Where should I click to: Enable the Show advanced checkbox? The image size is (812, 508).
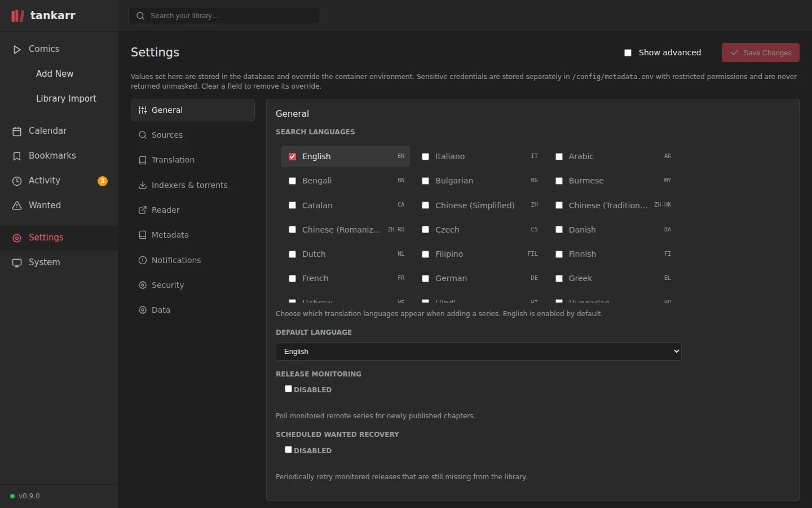click(x=628, y=53)
